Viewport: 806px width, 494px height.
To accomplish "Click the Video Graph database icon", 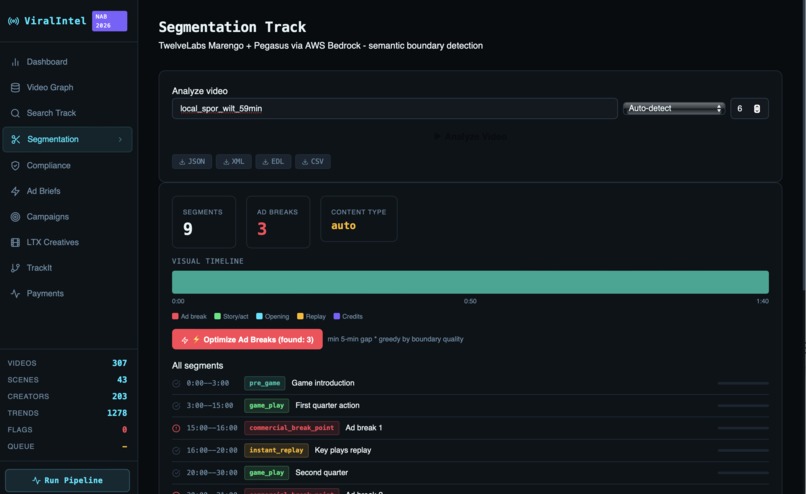I will (15, 88).
